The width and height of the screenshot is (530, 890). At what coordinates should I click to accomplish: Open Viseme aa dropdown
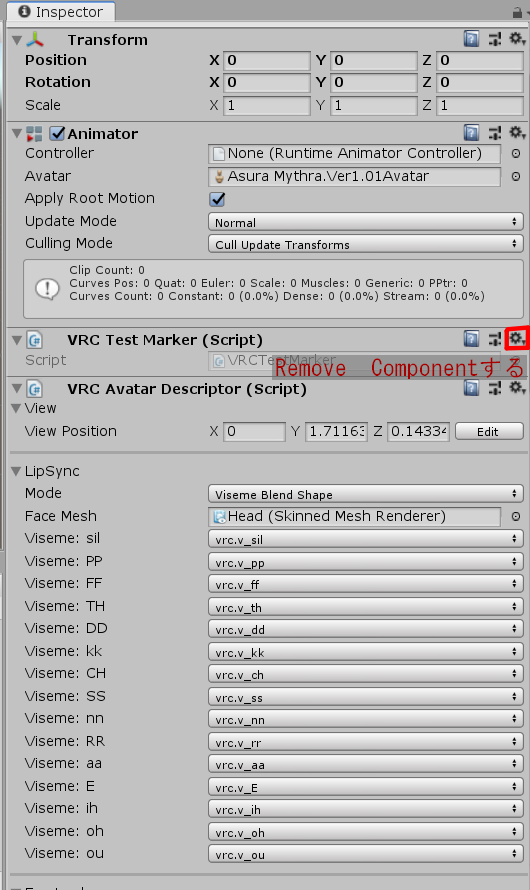[365, 764]
